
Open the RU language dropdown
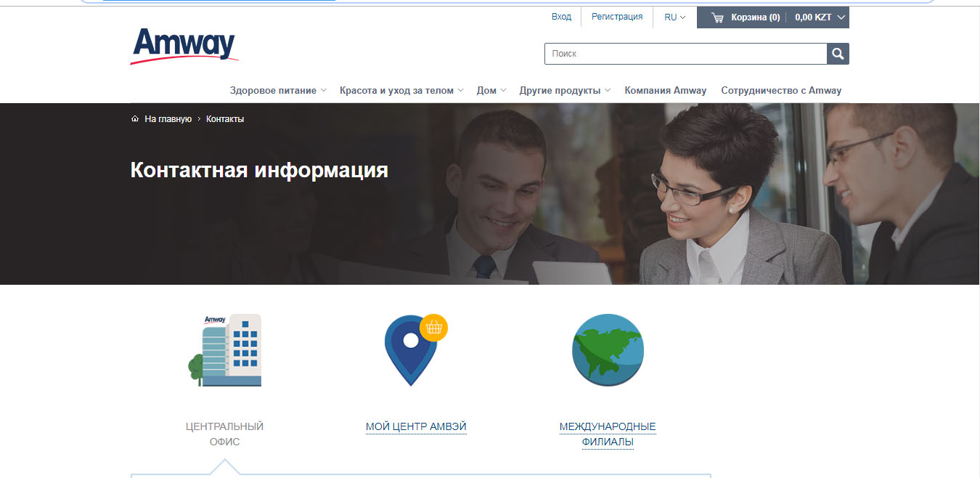674,17
